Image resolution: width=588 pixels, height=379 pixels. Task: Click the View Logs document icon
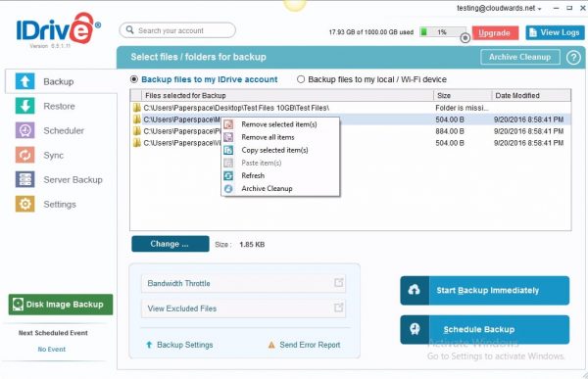[x=532, y=33]
